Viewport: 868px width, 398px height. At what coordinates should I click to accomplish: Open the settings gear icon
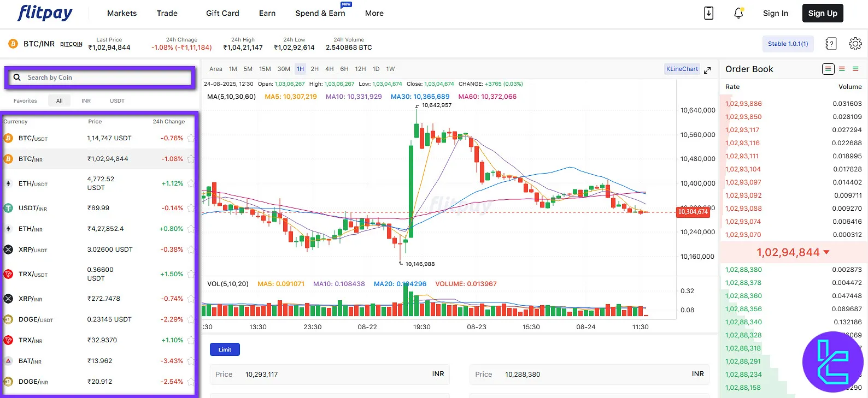point(855,44)
